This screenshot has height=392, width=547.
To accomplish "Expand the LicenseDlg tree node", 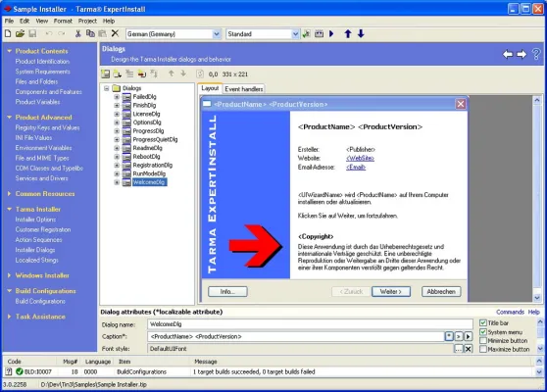I will [x=117, y=114].
